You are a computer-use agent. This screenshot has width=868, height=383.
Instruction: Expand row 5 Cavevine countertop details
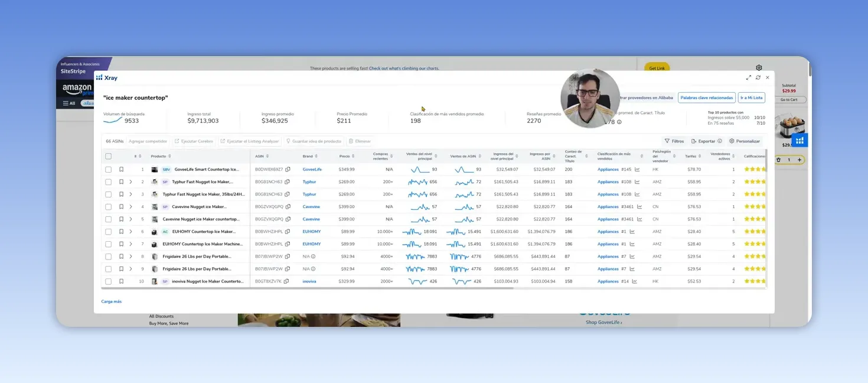pos(130,219)
